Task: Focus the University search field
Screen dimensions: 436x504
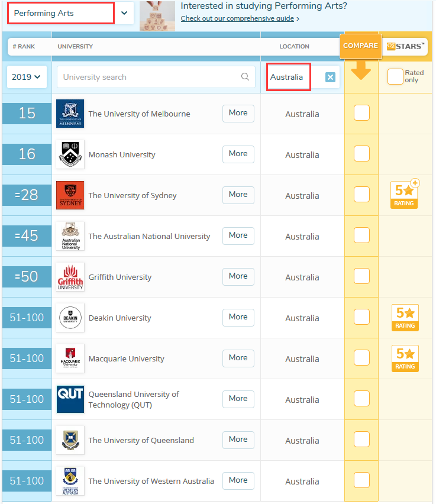Action: pos(156,77)
